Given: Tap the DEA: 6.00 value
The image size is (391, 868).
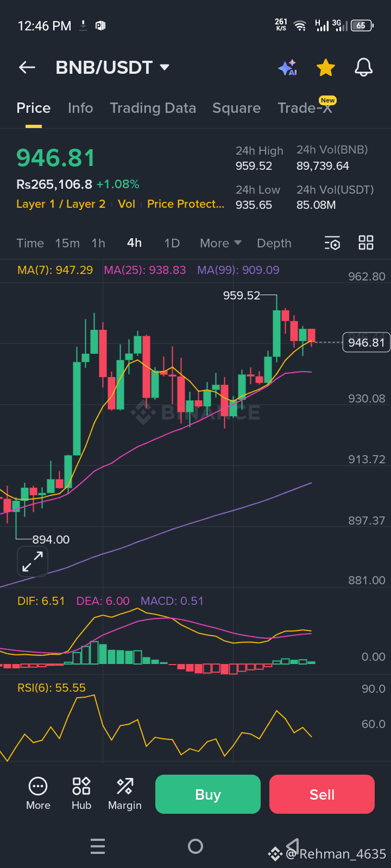Looking at the screenshot, I should point(103,601).
